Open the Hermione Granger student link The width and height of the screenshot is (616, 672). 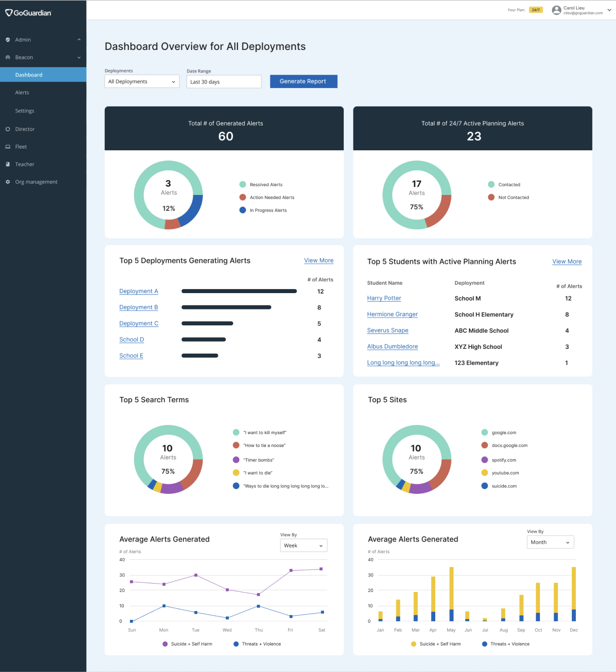[x=392, y=314]
